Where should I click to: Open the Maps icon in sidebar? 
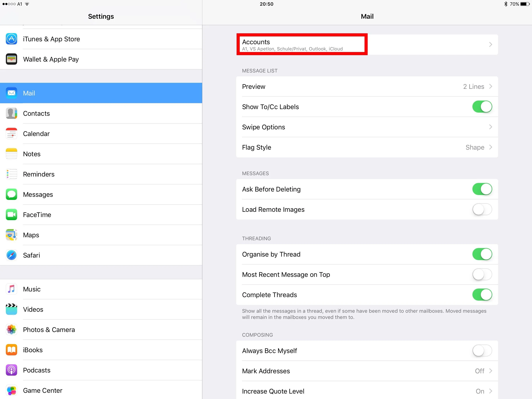click(x=11, y=235)
